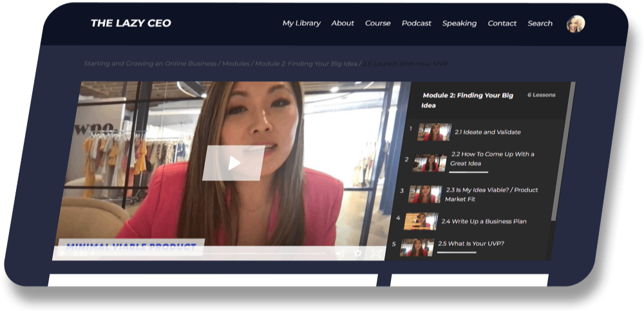Click the large play button on video
Screen dimensions: 644x311
pyautogui.click(x=233, y=163)
